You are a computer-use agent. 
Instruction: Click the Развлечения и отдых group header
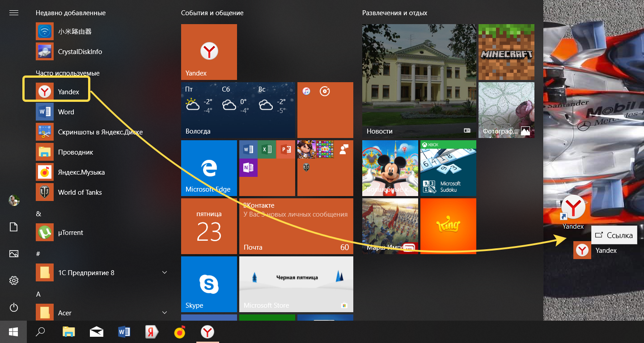(394, 13)
